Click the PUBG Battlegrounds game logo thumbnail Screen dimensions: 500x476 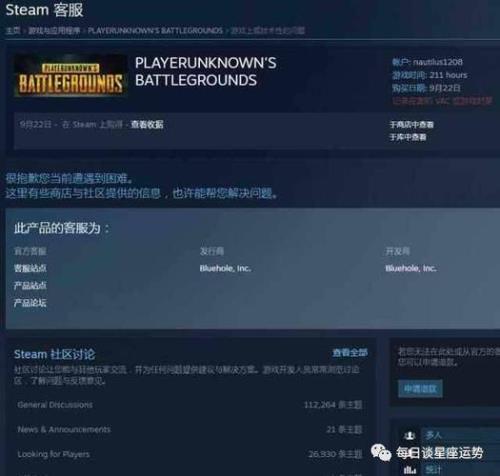pos(70,76)
